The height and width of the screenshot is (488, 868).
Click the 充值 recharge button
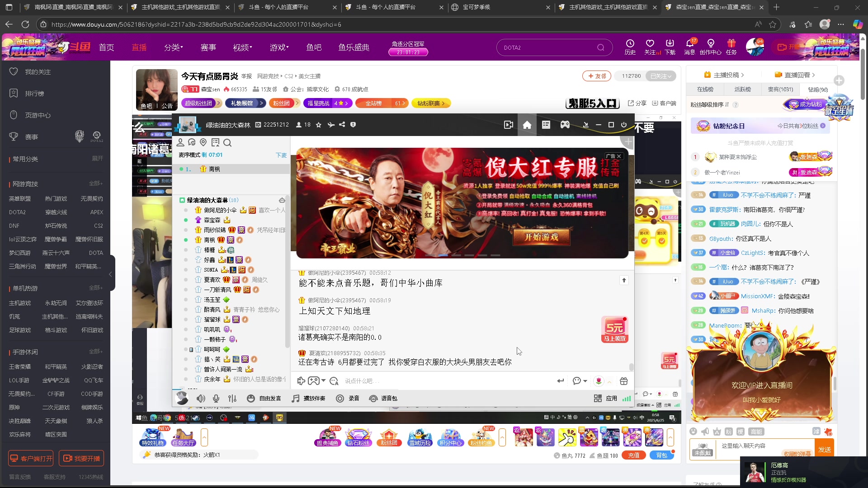pyautogui.click(x=634, y=455)
